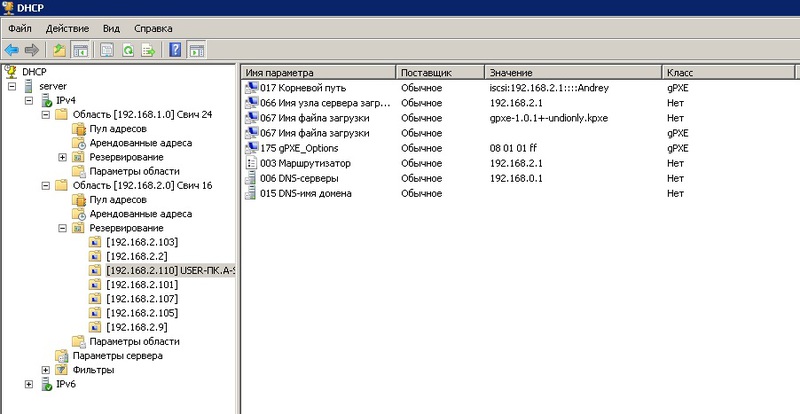Screen dimensions: 800x414
Task: Click the Export list toolbar icon
Action: [148, 50]
